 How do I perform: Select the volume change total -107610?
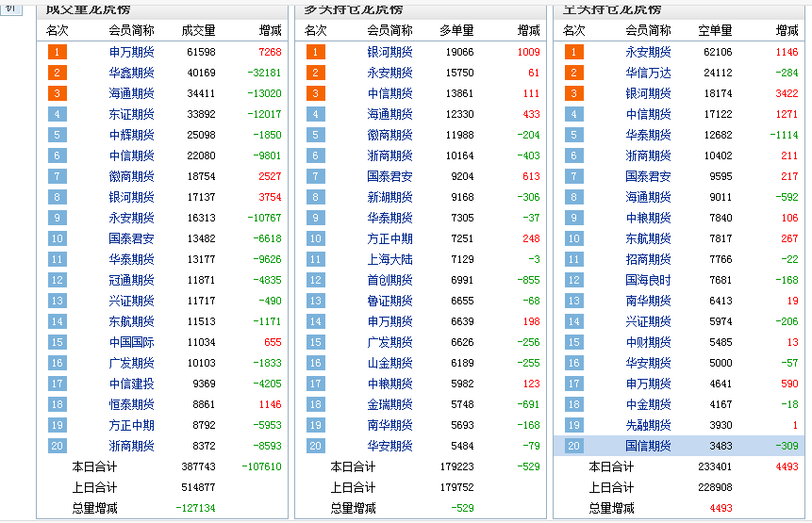pos(262,466)
